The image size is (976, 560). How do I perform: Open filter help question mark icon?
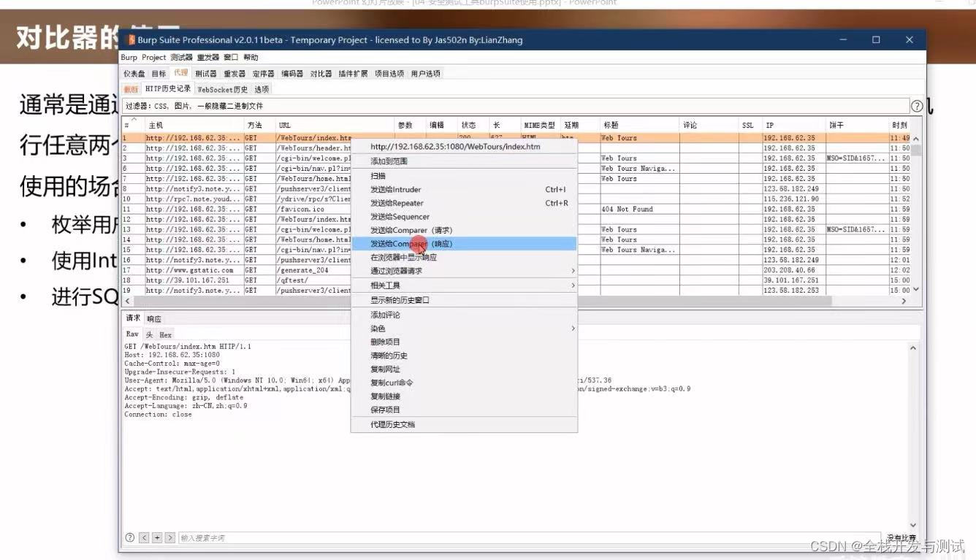pyautogui.click(x=916, y=106)
